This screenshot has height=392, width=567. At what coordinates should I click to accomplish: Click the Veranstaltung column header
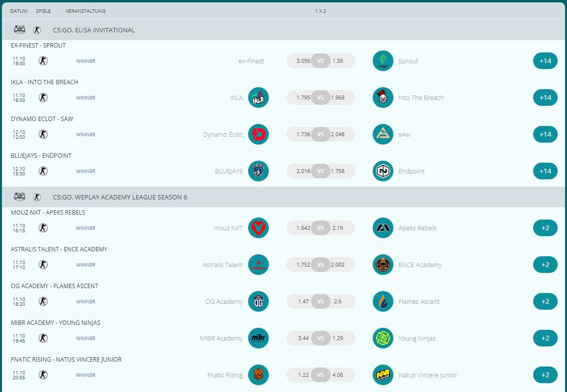coord(85,11)
